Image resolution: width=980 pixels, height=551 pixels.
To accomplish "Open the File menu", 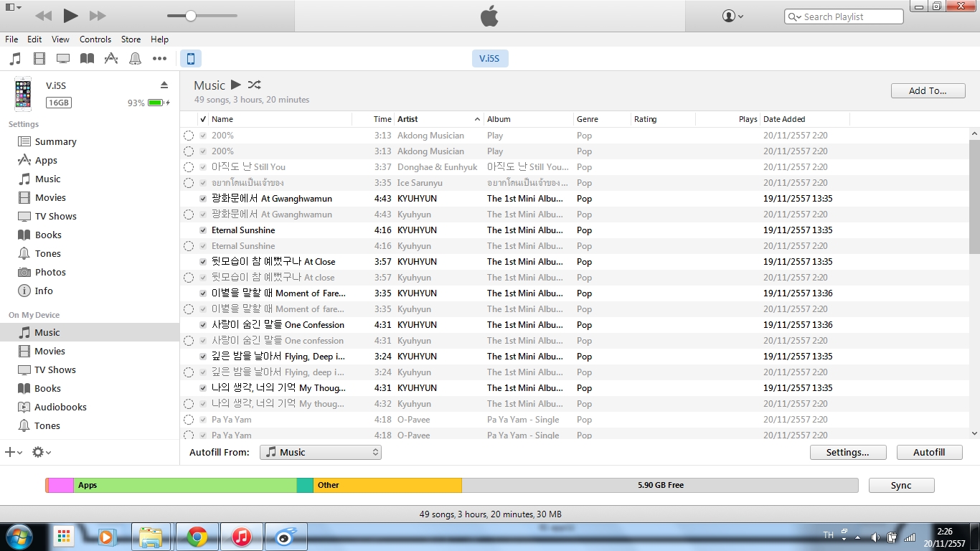I will (x=11, y=39).
